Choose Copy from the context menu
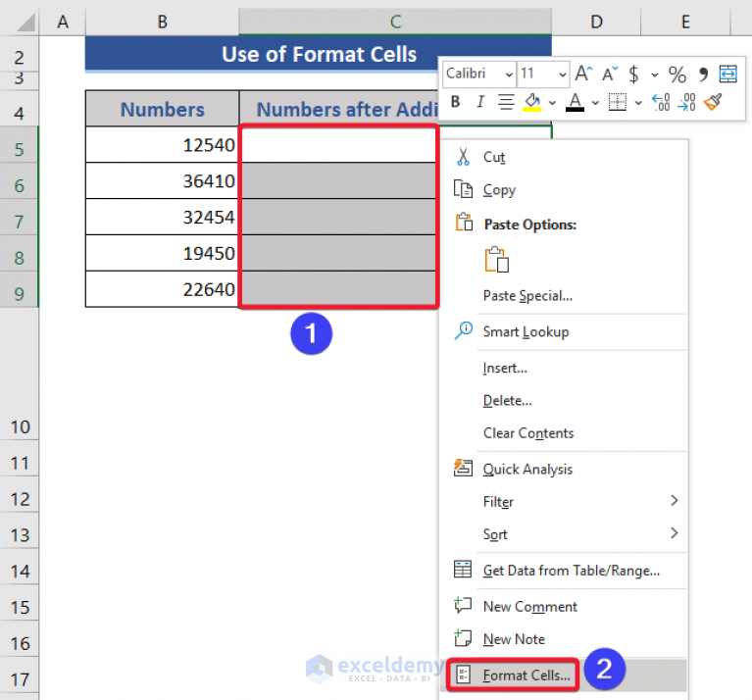752x700 pixels. [x=564, y=190]
